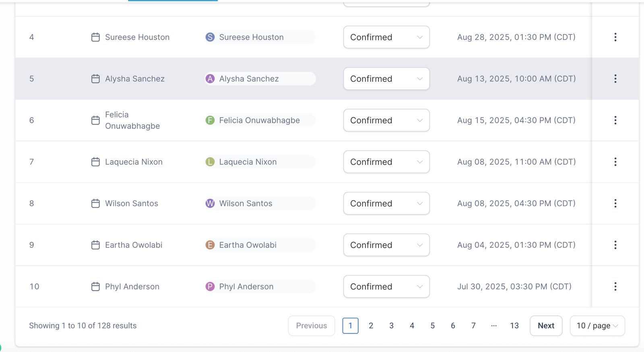Click the blue S avatar for Sureese Houston

[210, 37]
